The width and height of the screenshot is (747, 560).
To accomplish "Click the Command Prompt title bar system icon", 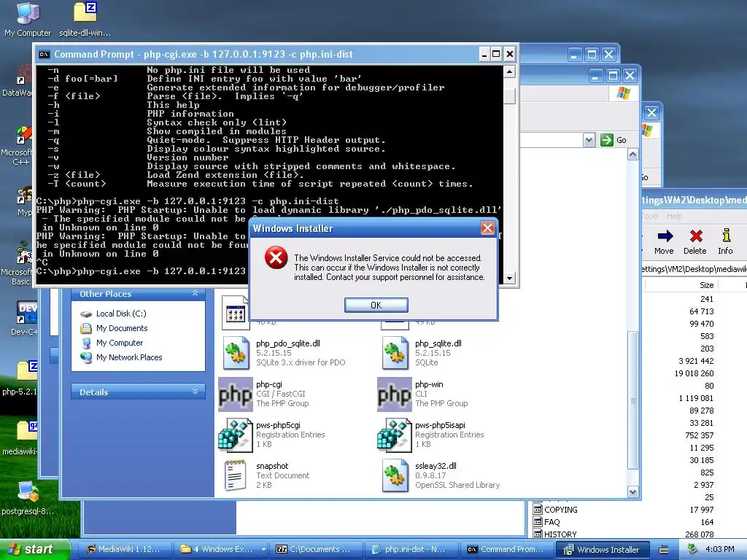I will click(x=44, y=54).
